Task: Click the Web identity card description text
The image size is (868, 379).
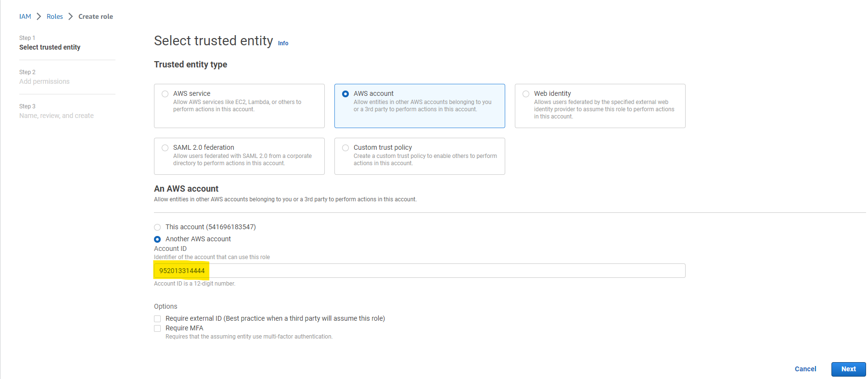Action: [x=604, y=109]
